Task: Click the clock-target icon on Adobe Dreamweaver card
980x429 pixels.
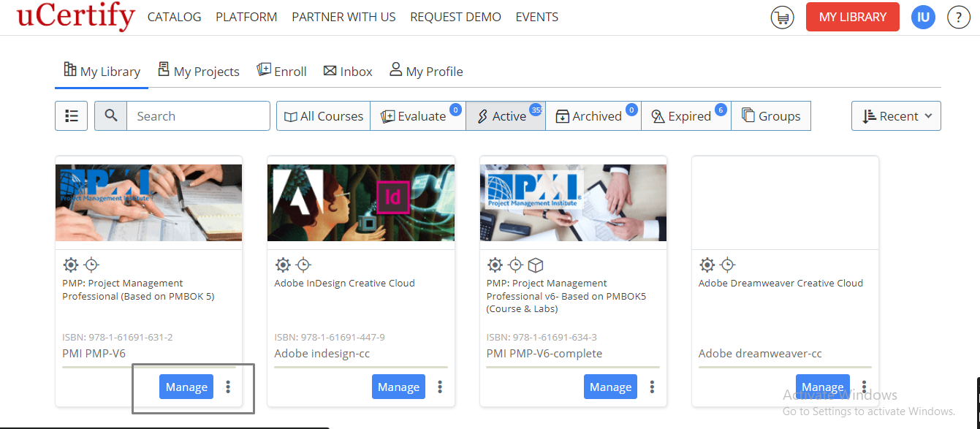Action: coord(726,265)
